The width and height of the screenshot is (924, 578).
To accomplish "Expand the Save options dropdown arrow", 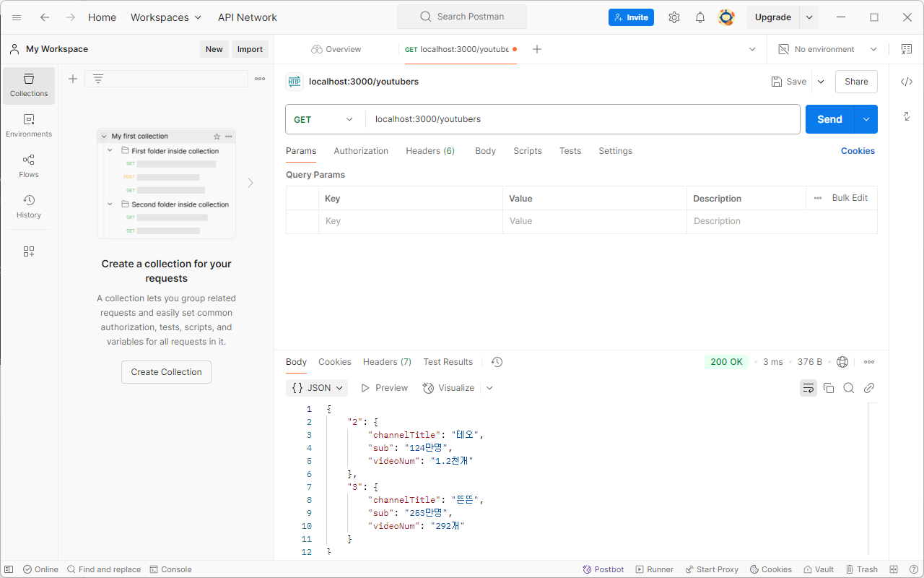I will (x=821, y=82).
